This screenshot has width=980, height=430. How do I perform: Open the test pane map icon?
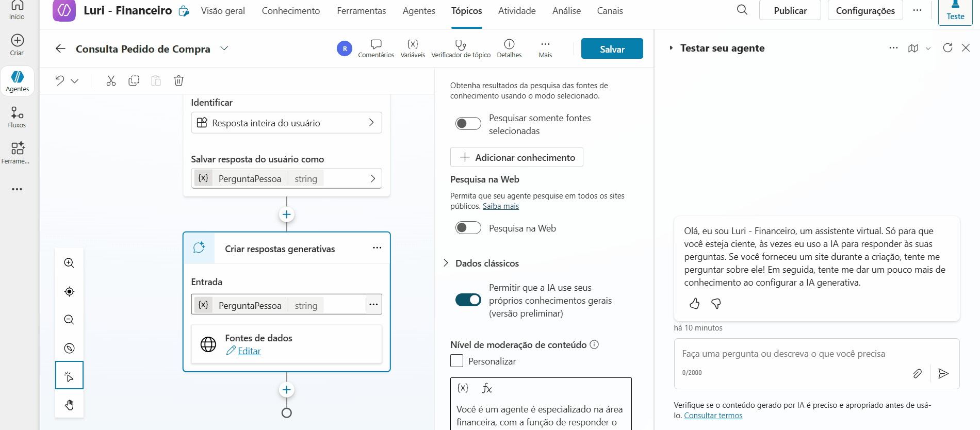pyautogui.click(x=913, y=48)
